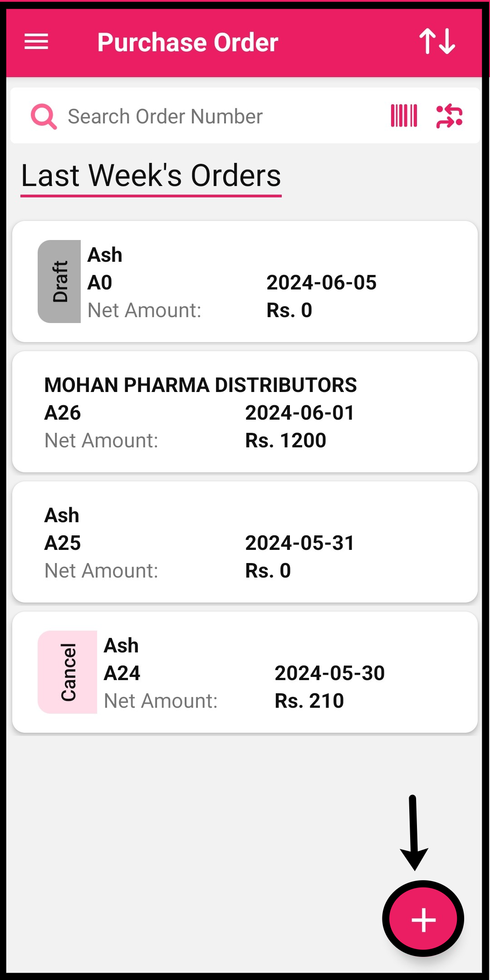
Task: Open the hamburger navigation menu
Action: coord(36,42)
